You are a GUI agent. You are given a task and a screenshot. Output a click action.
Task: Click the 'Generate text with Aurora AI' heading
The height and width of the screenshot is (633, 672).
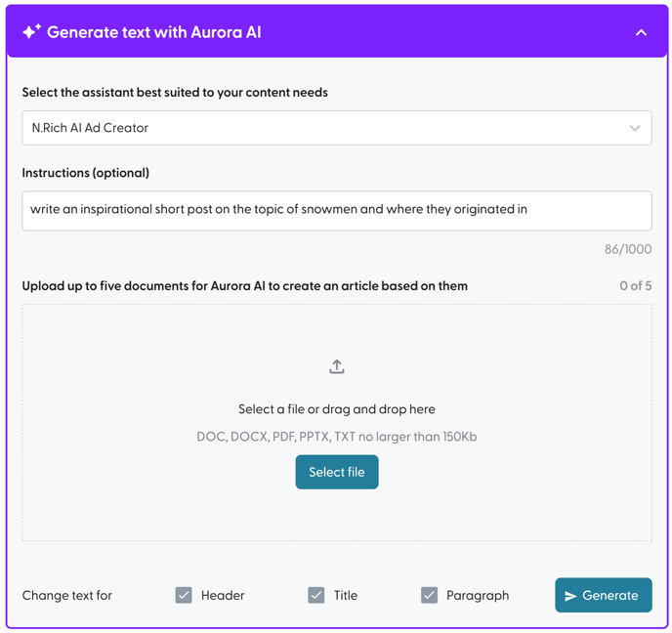(x=154, y=32)
